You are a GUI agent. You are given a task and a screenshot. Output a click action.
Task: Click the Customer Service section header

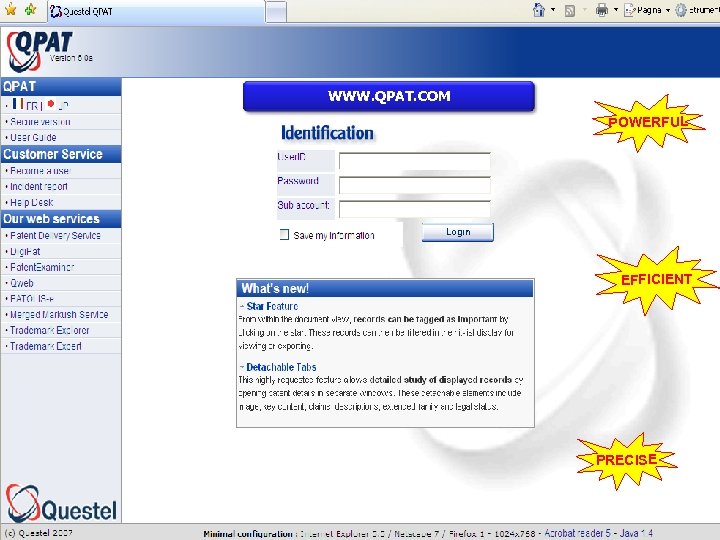point(61,154)
